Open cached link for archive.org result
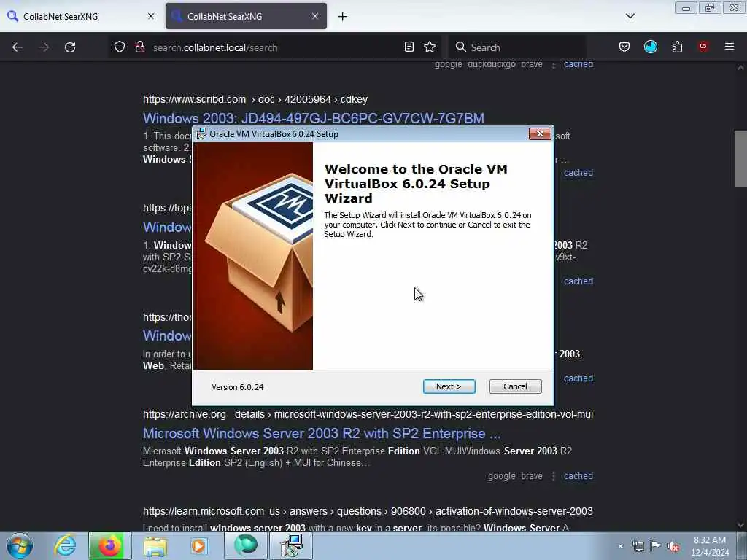The image size is (747, 560). tap(578, 476)
